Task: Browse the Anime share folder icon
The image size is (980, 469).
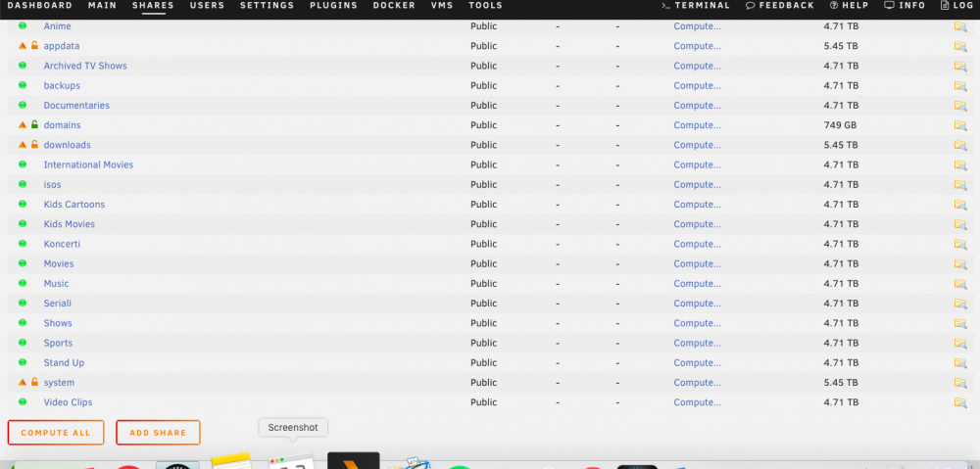Action: [960, 26]
